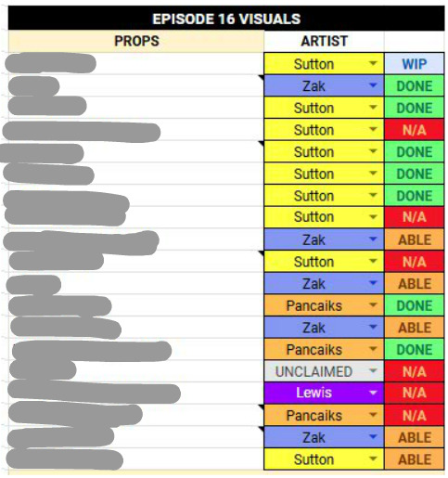Click note marker on Pancaiks N/A row
This screenshot has height=478, width=448.
[262, 407]
